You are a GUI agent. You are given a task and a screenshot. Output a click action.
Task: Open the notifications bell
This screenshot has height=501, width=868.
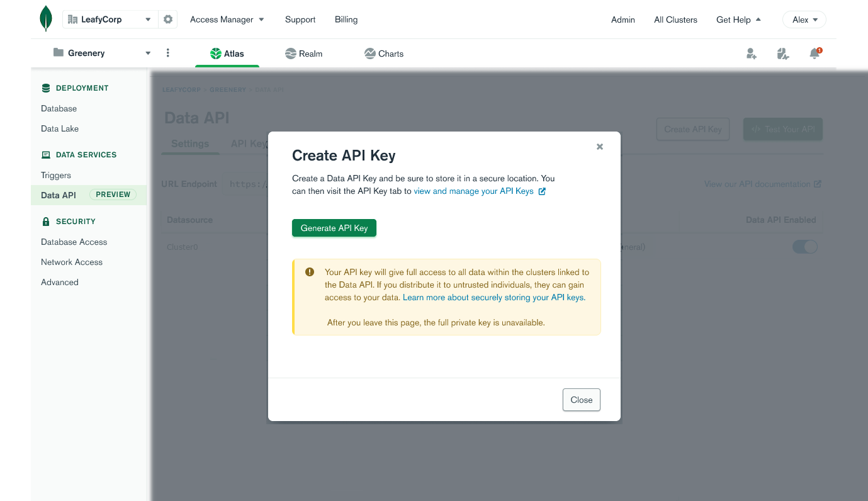pyautogui.click(x=815, y=53)
